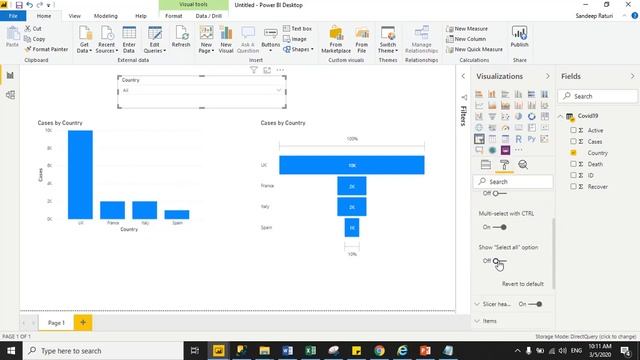Click the Cut command
The height and width of the screenshot is (360, 640).
pyautogui.click(x=33, y=29)
